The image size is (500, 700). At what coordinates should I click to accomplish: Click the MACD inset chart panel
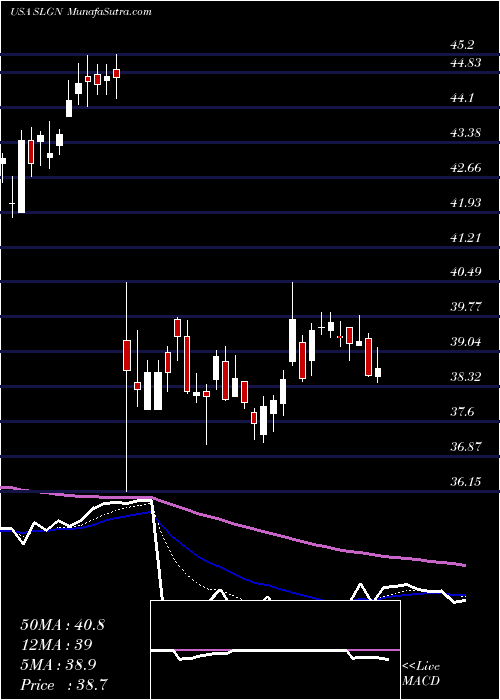point(275,650)
